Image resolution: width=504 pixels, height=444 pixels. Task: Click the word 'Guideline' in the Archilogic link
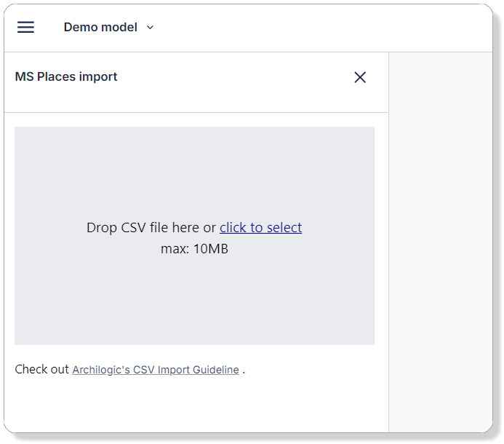[216, 370]
